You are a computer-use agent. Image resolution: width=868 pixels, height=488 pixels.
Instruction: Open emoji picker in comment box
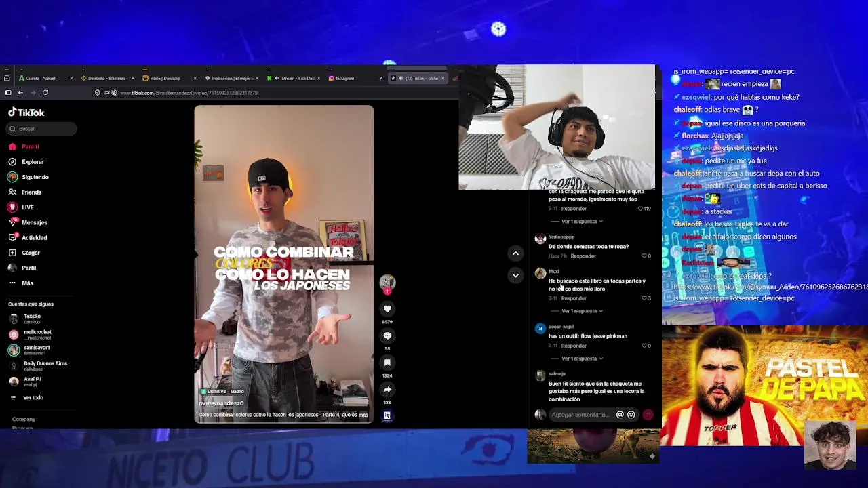coord(631,415)
